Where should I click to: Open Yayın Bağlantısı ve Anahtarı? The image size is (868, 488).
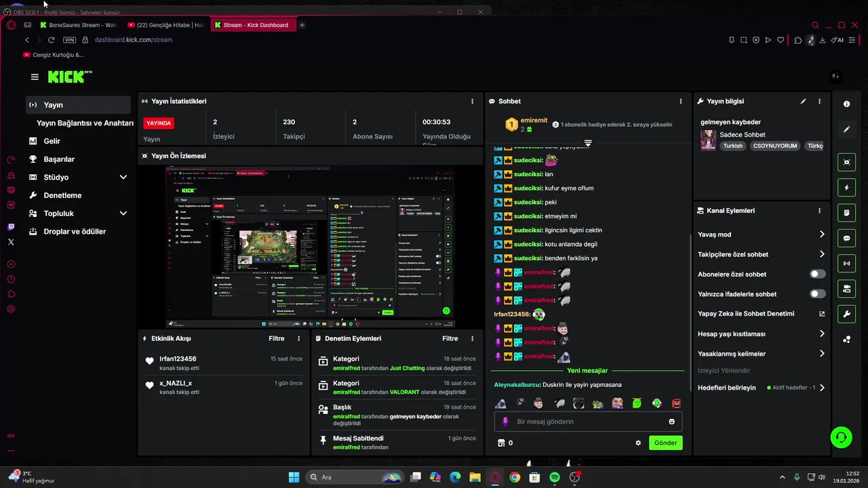tap(85, 123)
